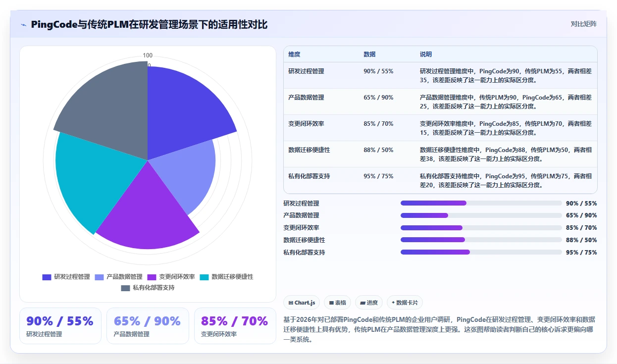Click the 65% / 90% table value

378,98
